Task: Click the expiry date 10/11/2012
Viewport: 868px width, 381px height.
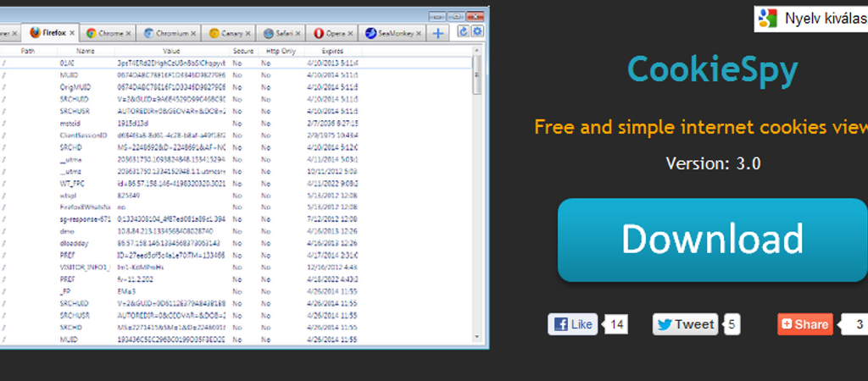Action: pos(331,171)
